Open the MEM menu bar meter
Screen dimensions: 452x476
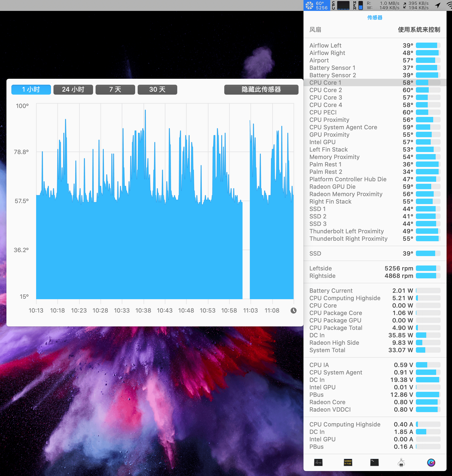(358, 5)
